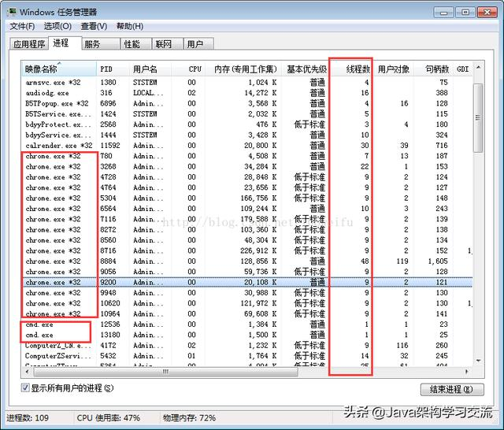Sort by PID column header

pos(113,69)
